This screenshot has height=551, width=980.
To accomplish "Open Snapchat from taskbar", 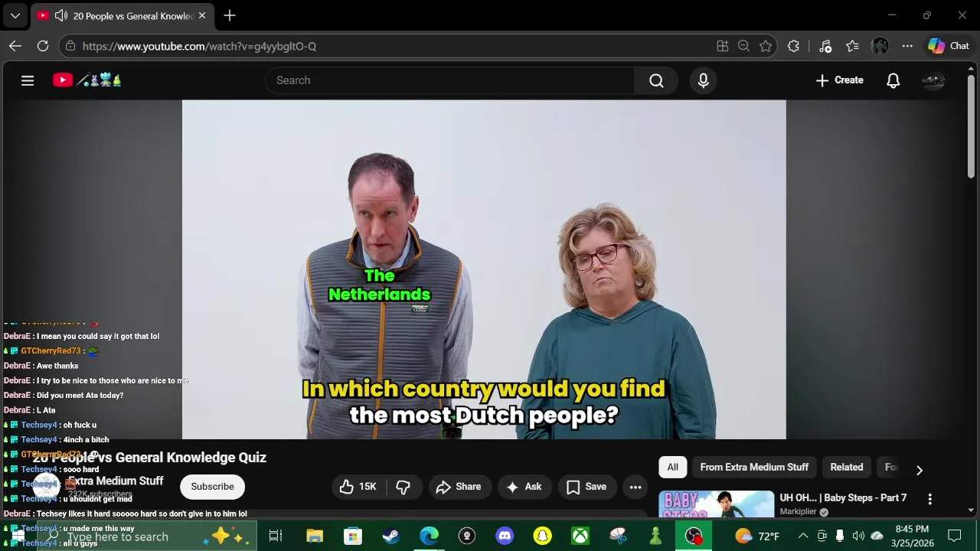I will 542,536.
